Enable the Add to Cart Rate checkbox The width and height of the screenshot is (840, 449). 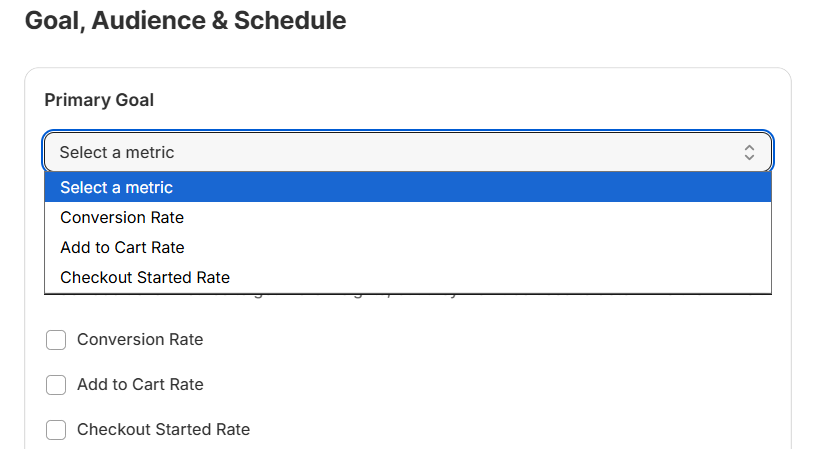coord(57,385)
